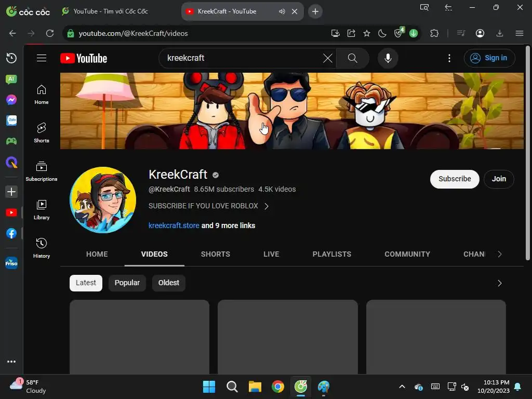532x399 pixels.
Task: Show the 9 more links
Action: (x=228, y=225)
